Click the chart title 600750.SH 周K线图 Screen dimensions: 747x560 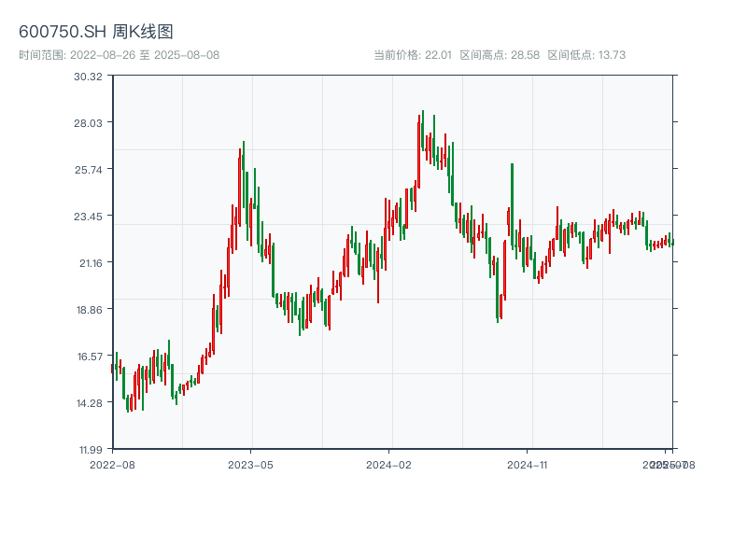point(96,32)
